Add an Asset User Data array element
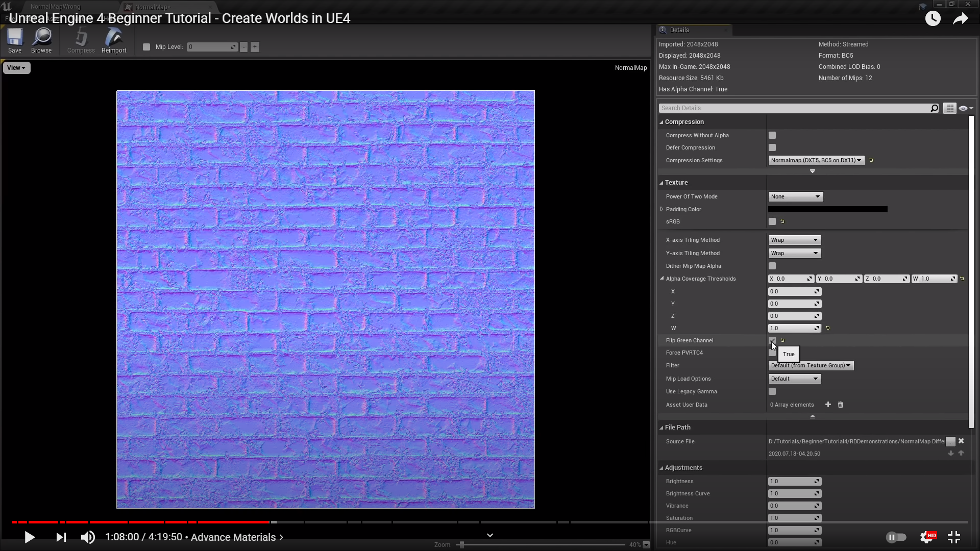The height and width of the screenshot is (551, 980). pyautogui.click(x=828, y=405)
